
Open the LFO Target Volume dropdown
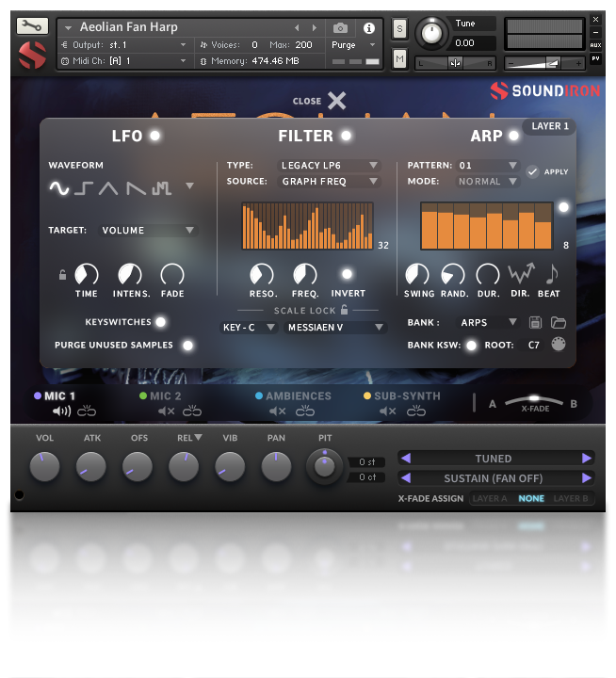[x=149, y=230]
